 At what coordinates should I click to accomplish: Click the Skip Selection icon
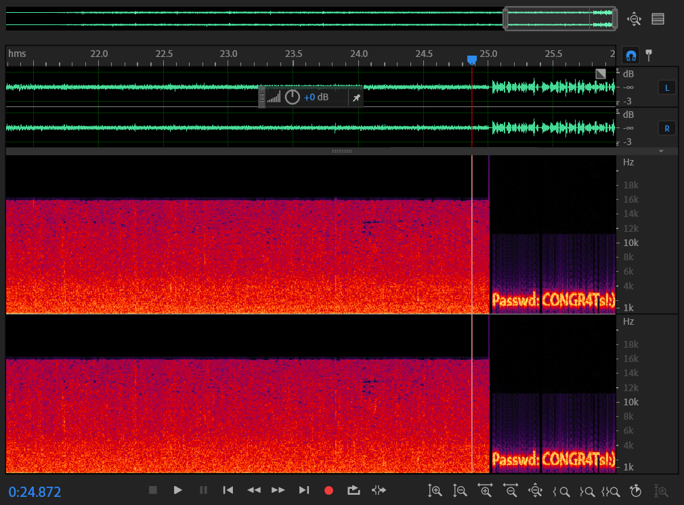click(x=379, y=490)
